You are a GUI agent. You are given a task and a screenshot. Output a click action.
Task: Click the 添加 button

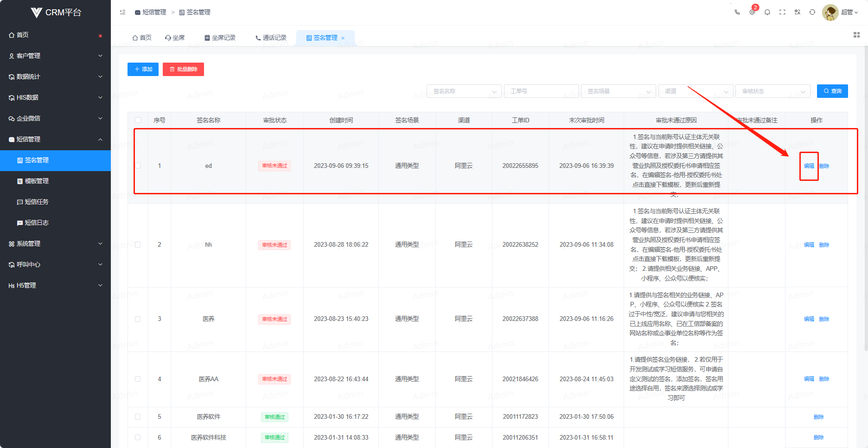(x=143, y=69)
